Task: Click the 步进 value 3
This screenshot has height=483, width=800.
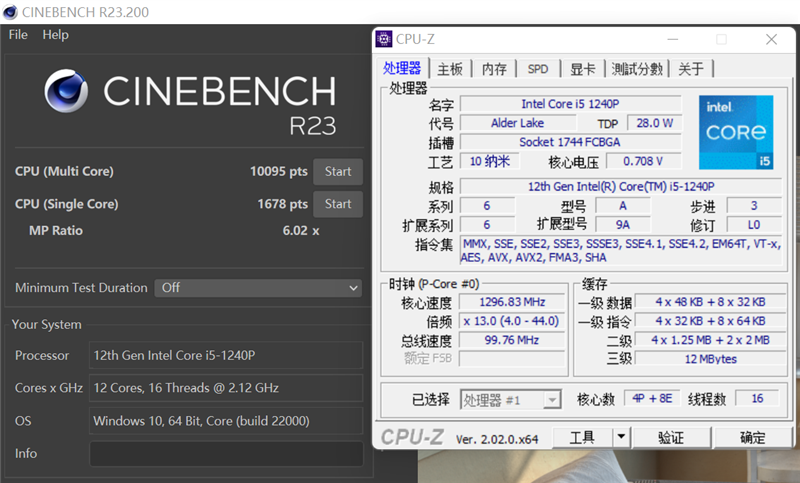Action: tap(754, 206)
